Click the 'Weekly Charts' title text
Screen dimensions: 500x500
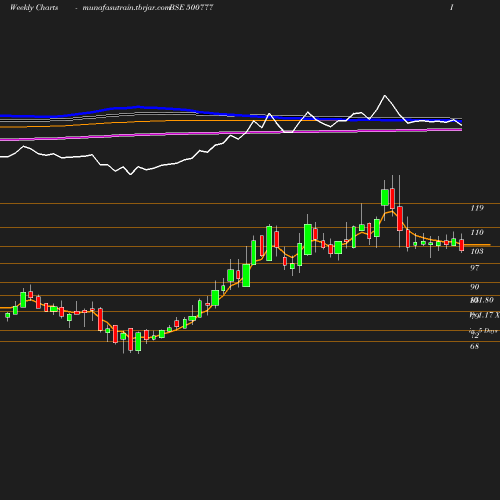click(x=34, y=7)
